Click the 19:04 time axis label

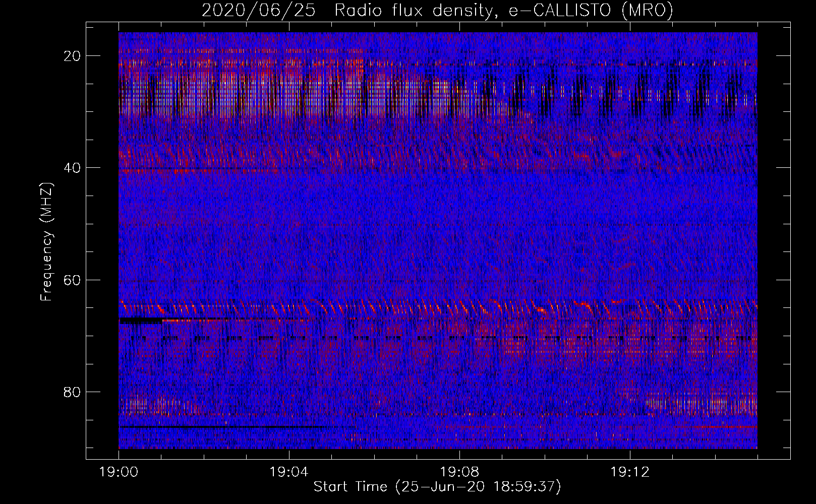tap(289, 472)
